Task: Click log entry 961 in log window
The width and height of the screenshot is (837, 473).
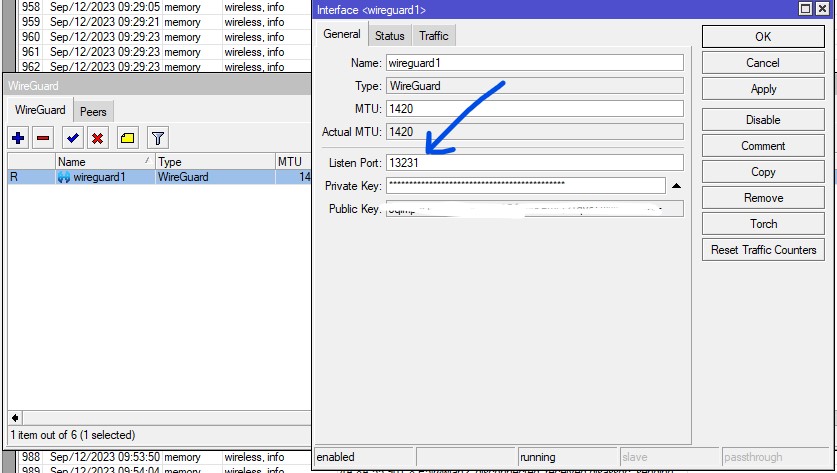Action: click(164, 52)
